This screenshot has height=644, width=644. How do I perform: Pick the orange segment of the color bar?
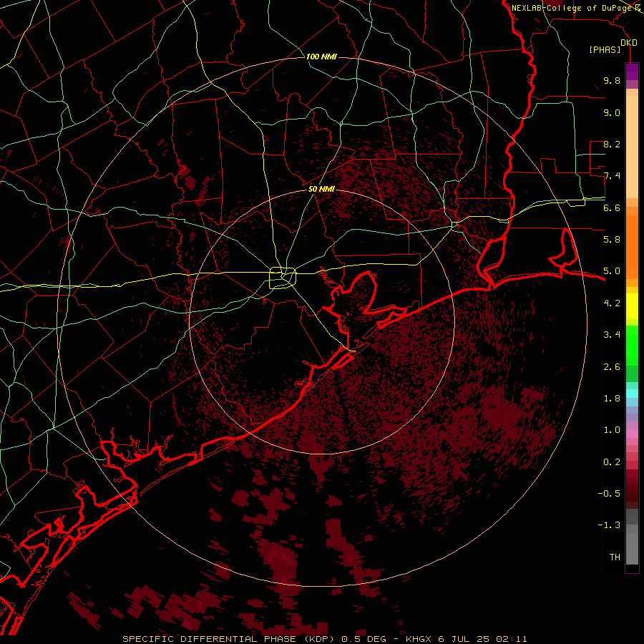[632, 248]
